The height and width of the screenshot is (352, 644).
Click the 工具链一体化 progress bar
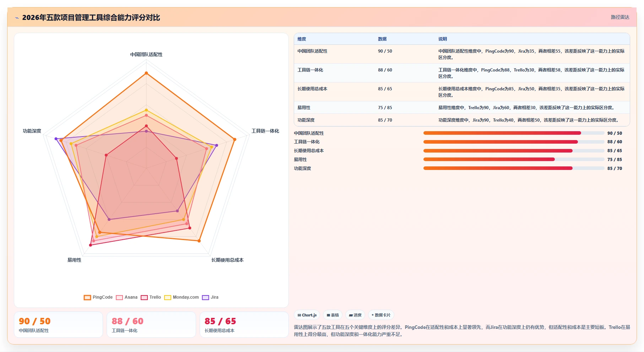click(x=514, y=142)
